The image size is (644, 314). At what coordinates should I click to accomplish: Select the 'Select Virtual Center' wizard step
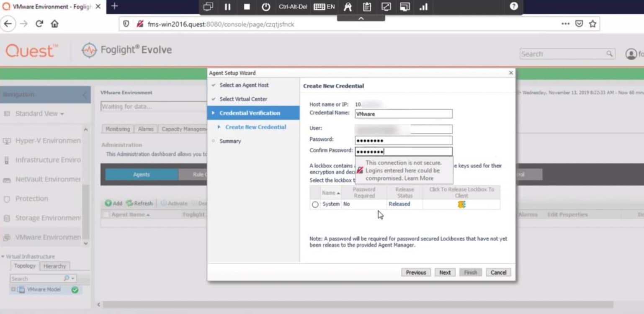[243, 99]
